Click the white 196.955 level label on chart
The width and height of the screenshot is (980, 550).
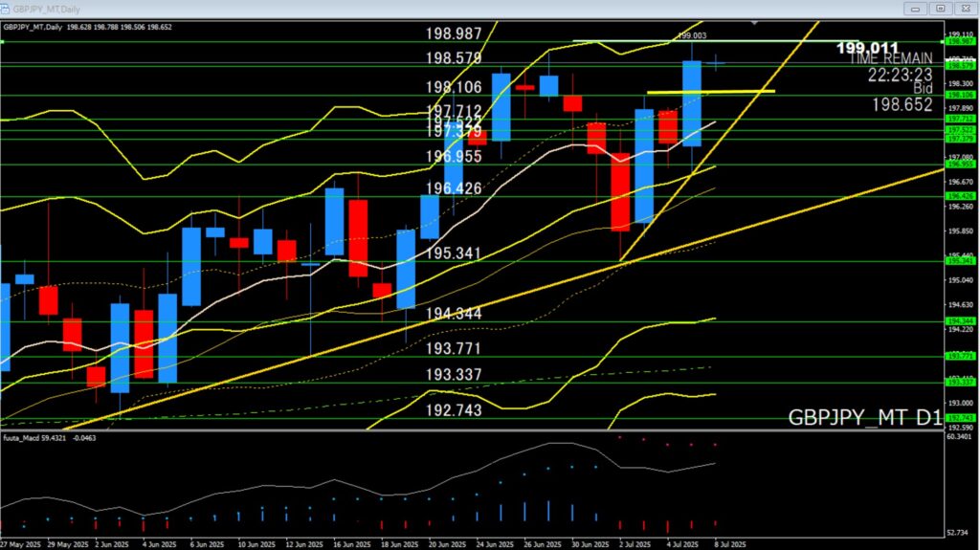454,156
